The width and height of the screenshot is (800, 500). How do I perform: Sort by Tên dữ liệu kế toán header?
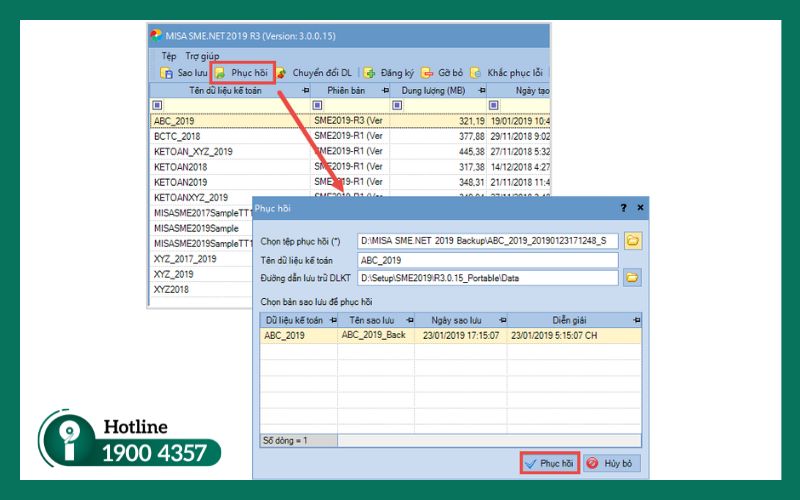tap(225, 91)
